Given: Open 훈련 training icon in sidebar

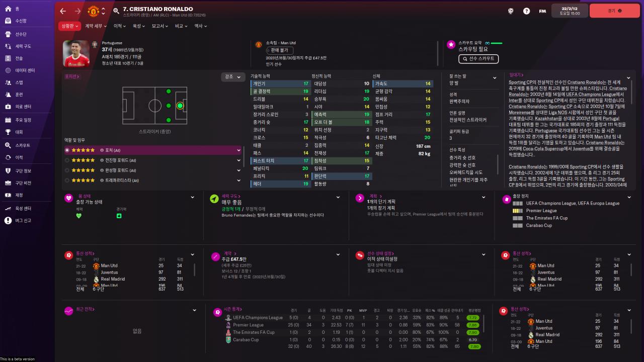Looking at the screenshot, I should point(8,95).
